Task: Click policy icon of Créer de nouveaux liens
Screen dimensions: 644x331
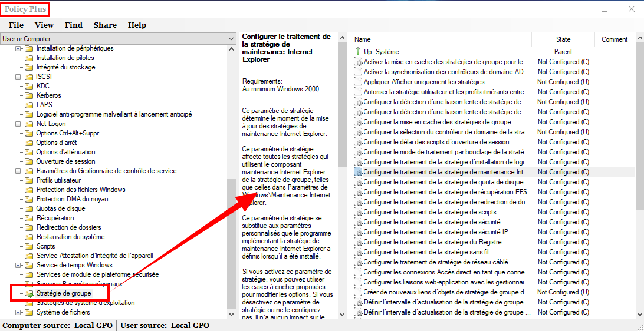Action: 359,292
